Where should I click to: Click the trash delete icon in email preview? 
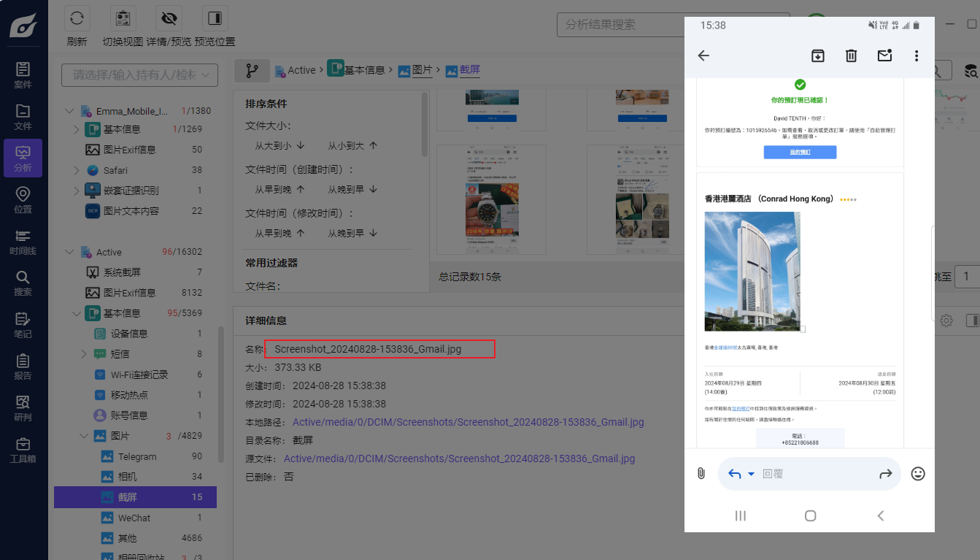(x=851, y=55)
